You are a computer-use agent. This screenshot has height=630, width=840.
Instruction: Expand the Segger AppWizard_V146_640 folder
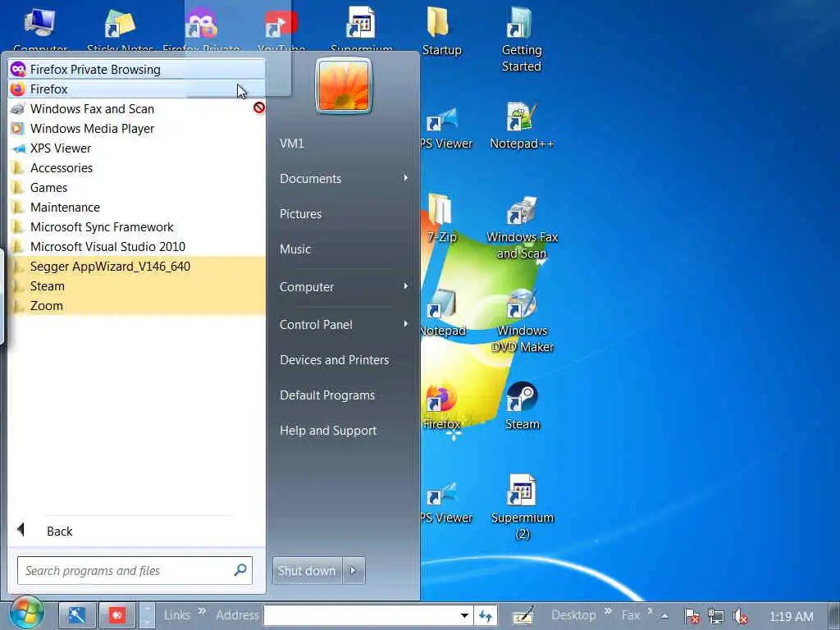click(137, 267)
